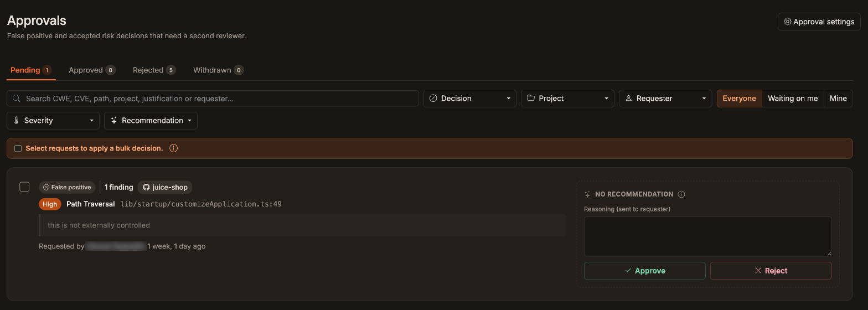Viewport: 868px width, 310px height.
Task: Click the customizeApplication.ts:49 file path
Action: [x=201, y=204]
